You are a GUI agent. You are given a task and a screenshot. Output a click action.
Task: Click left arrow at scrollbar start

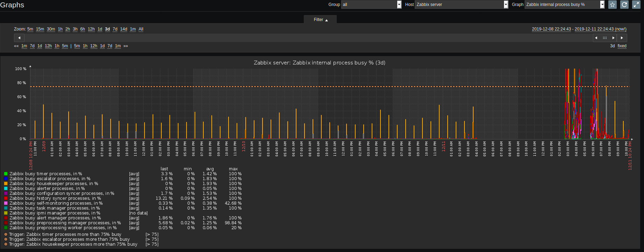click(19, 38)
